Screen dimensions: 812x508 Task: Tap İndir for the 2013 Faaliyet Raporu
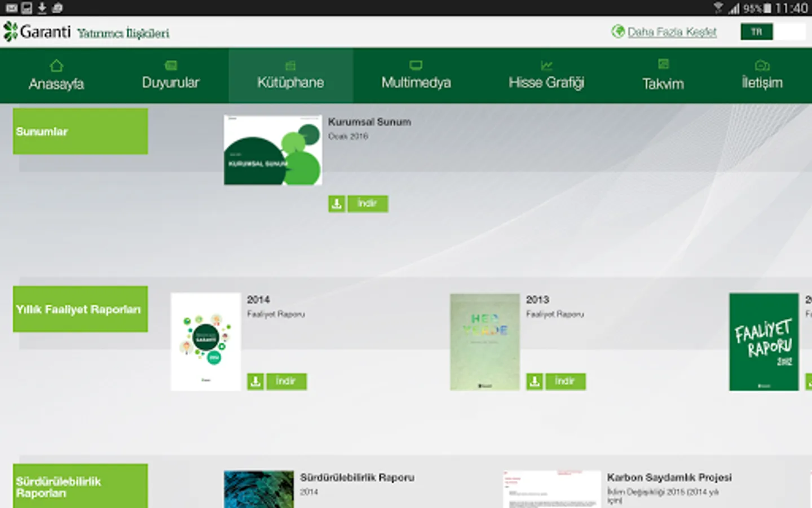[x=566, y=382]
